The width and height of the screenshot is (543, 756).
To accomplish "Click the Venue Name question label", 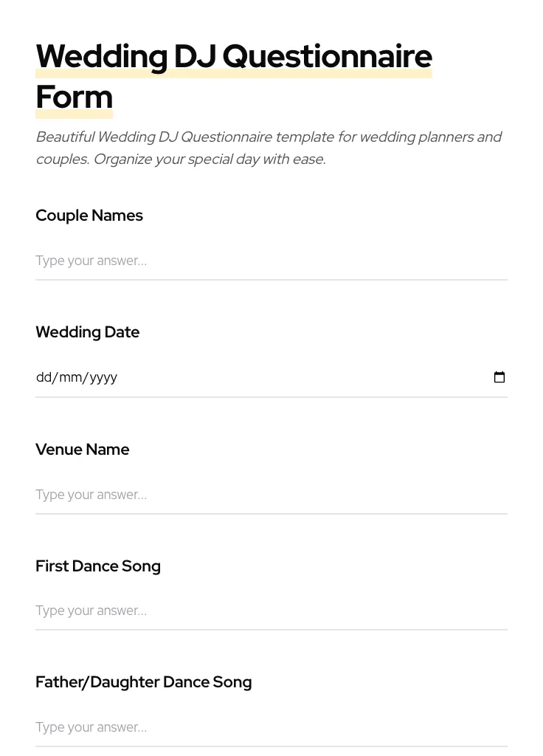I will [82, 450].
